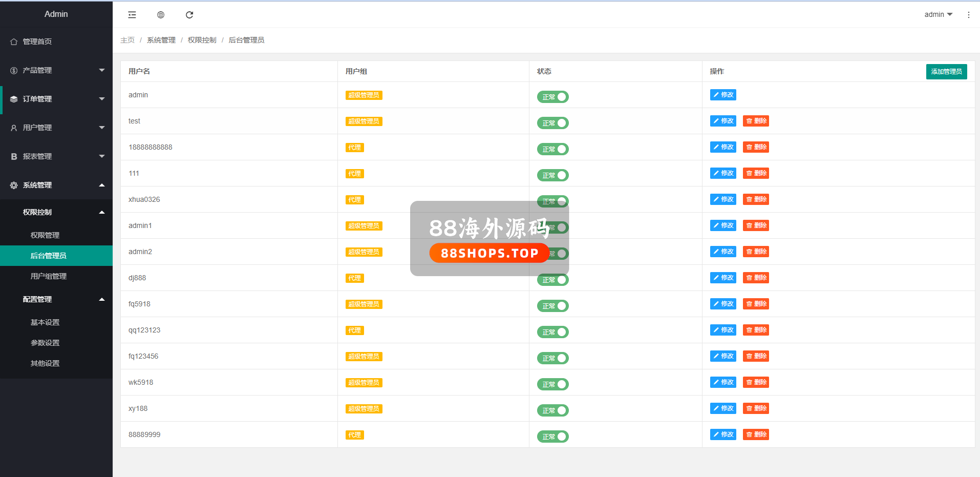The width and height of the screenshot is (980, 477).
Task: Toggle status switch for user 88889999
Action: pyautogui.click(x=552, y=437)
